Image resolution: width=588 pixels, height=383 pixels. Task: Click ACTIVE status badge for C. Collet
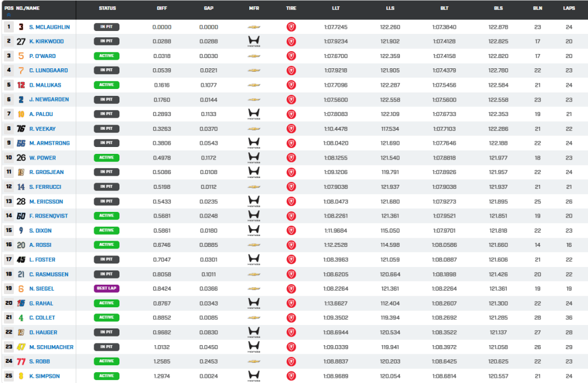(x=106, y=318)
